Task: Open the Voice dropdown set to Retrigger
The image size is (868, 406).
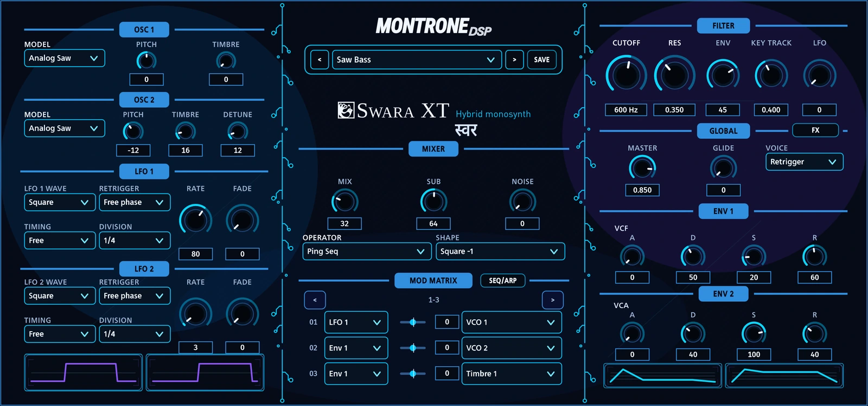Action: pos(805,162)
